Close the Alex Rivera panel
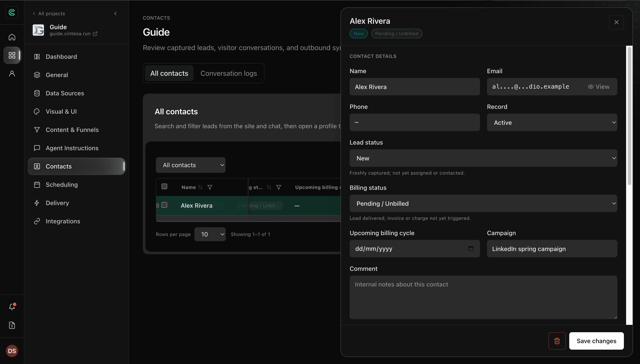This screenshot has width=640, height=364. (616, 22)
